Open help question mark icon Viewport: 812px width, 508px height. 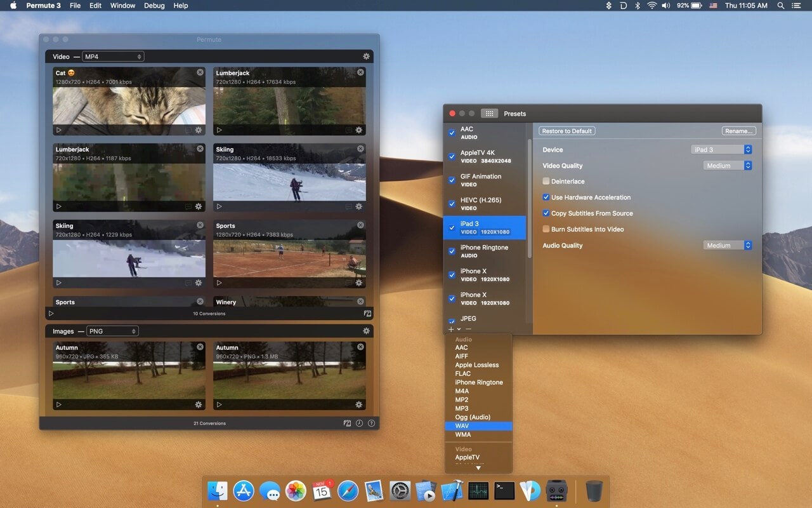(x=371, y=423)
